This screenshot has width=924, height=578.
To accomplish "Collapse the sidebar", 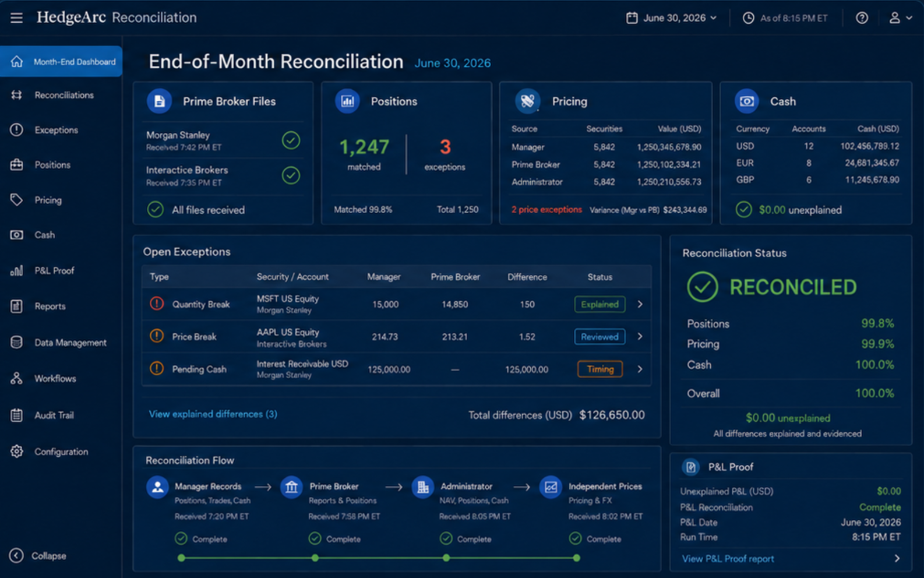I will [38, 555].
